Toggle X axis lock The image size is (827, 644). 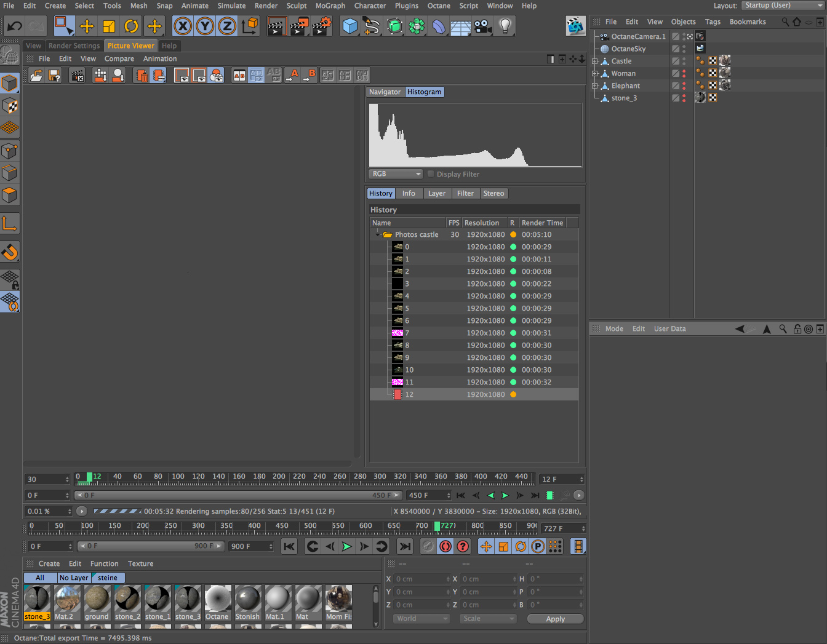183,26
